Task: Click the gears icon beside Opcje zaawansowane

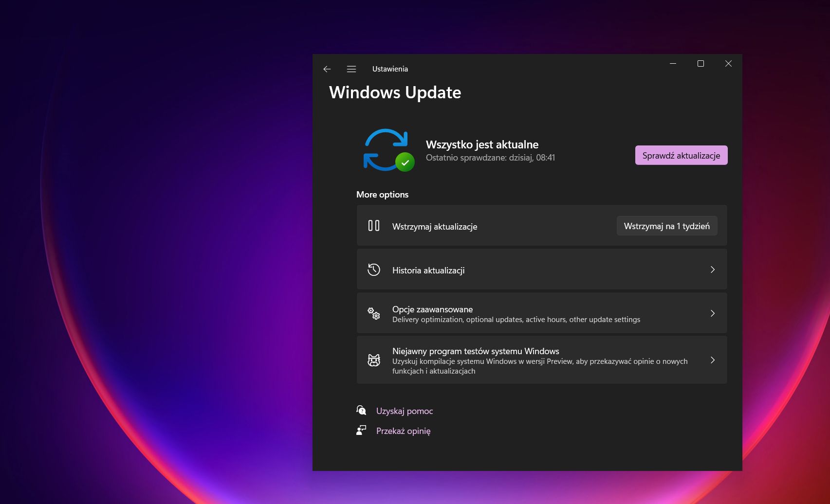Action: (374, 313)
